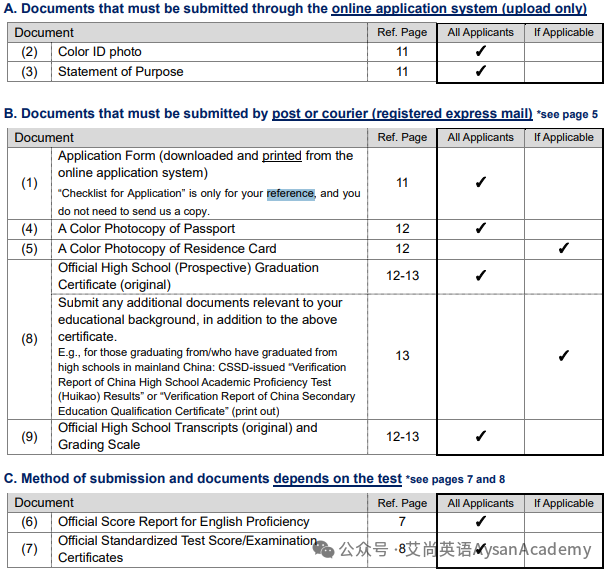The image size is (609, 573).
Task: Click the checkmark in Color ID photo row
Action: [480, 51]
